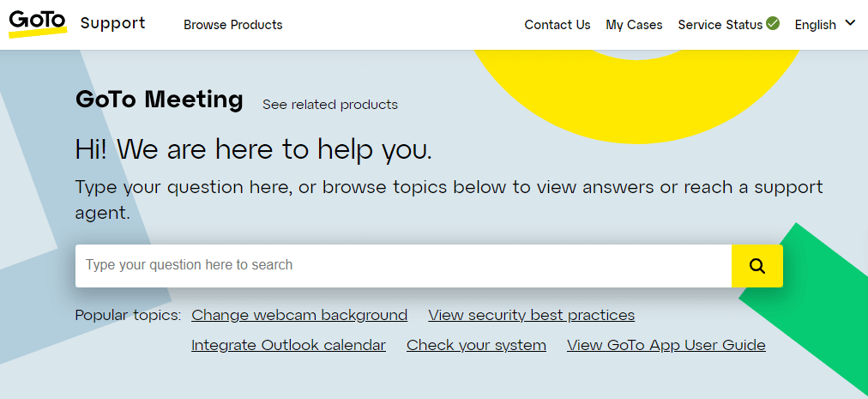Screen dimensions: 868x399
Task: Click the Popular topics label
Action: coord(129,315)
